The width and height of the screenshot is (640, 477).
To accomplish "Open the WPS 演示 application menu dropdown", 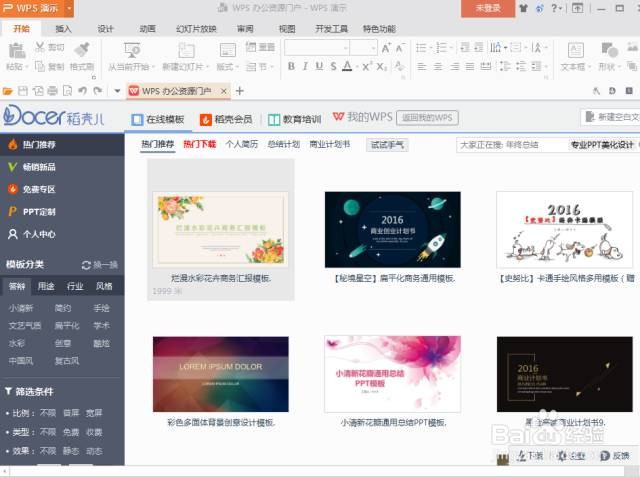I will 69,8.
